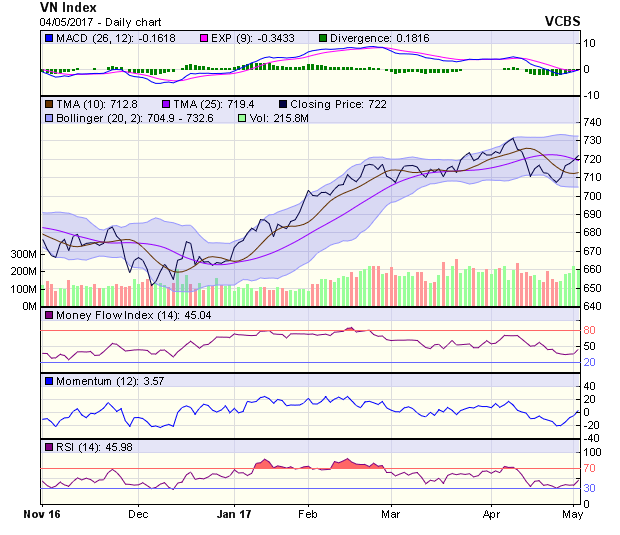
Task: Click the Money Flow Index (14) legend swatch
Action: 47,315
